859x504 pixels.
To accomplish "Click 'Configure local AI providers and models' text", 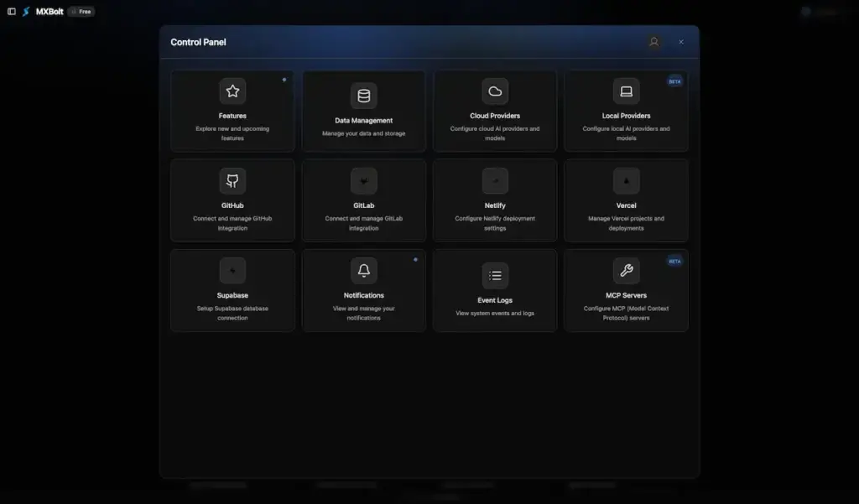I will point(626,133).
